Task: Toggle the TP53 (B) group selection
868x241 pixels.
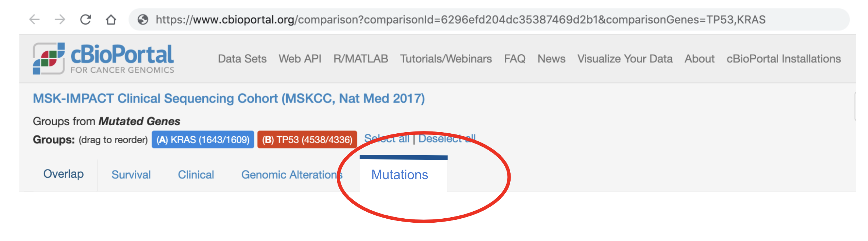Action: 307,139
